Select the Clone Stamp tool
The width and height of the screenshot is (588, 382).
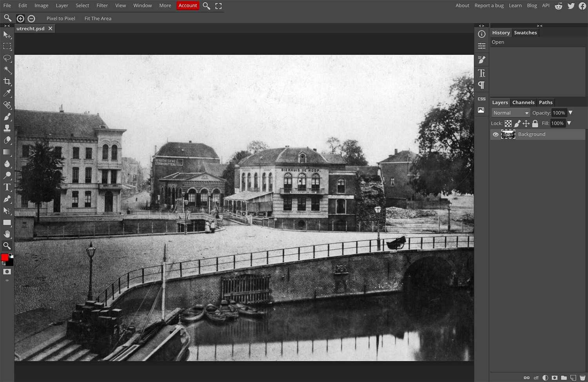[7, 128]
